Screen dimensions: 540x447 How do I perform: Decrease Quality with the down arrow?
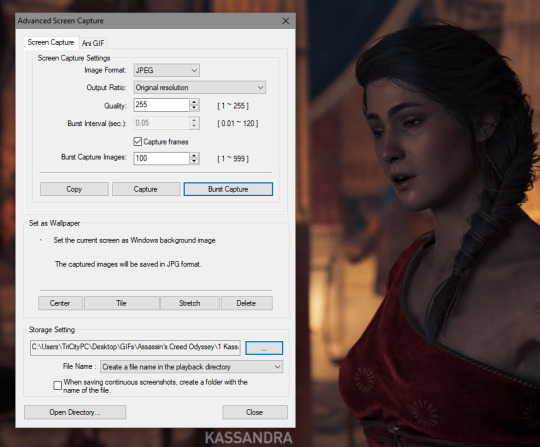point(194,108)
